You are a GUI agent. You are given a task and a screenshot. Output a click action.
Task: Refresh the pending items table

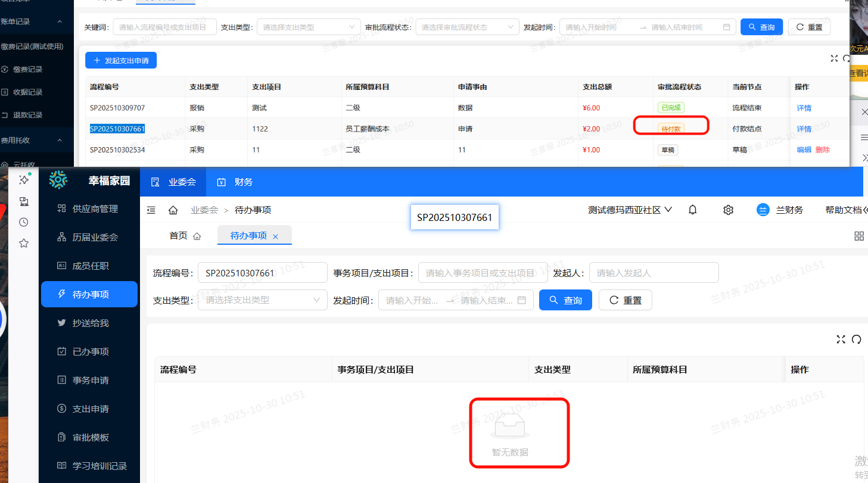tap(857, 339)
